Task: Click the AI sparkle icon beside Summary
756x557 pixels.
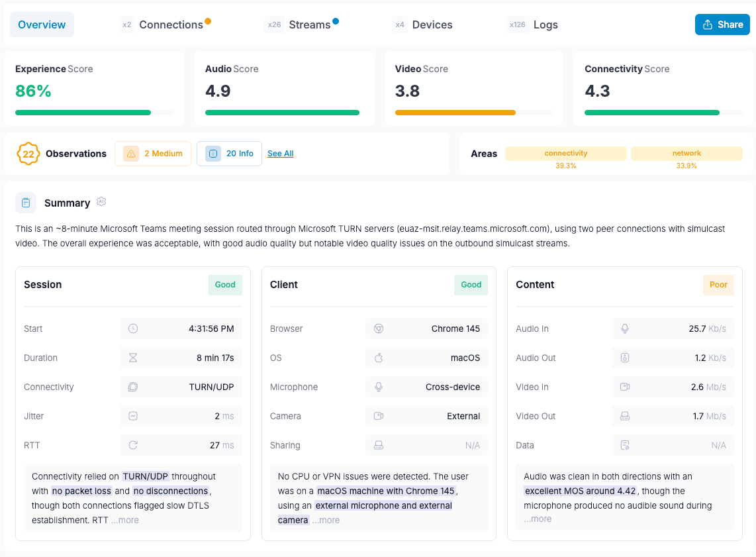Action: tap(101, 202)
